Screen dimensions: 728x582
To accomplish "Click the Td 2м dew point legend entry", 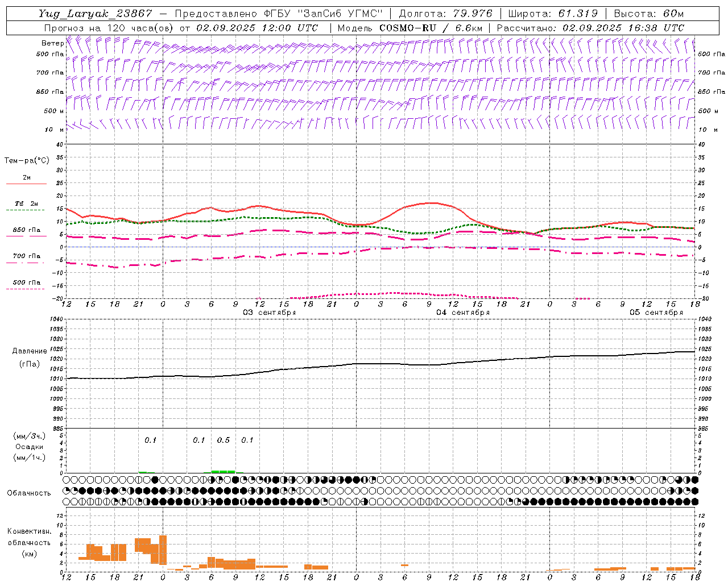I will 26,203.
